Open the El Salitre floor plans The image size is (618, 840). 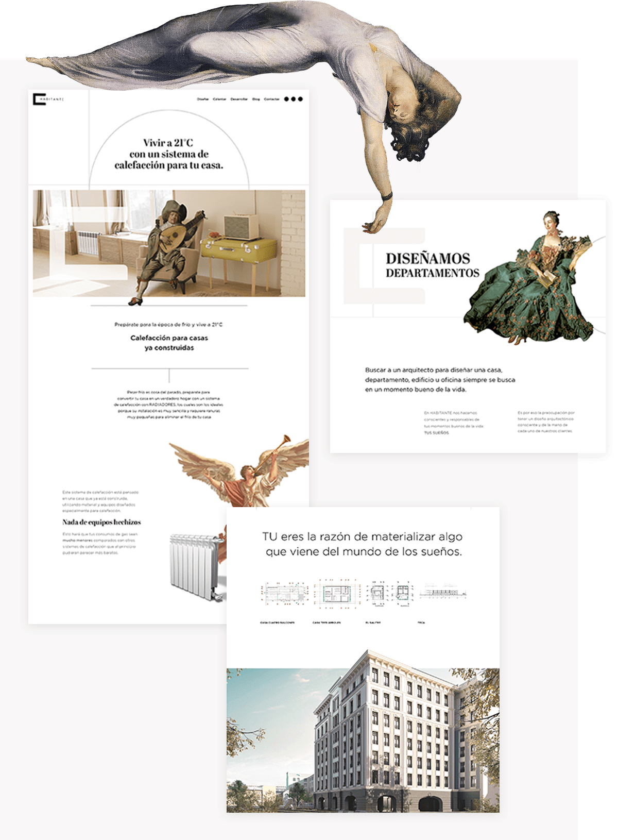[x=389, y=593]
